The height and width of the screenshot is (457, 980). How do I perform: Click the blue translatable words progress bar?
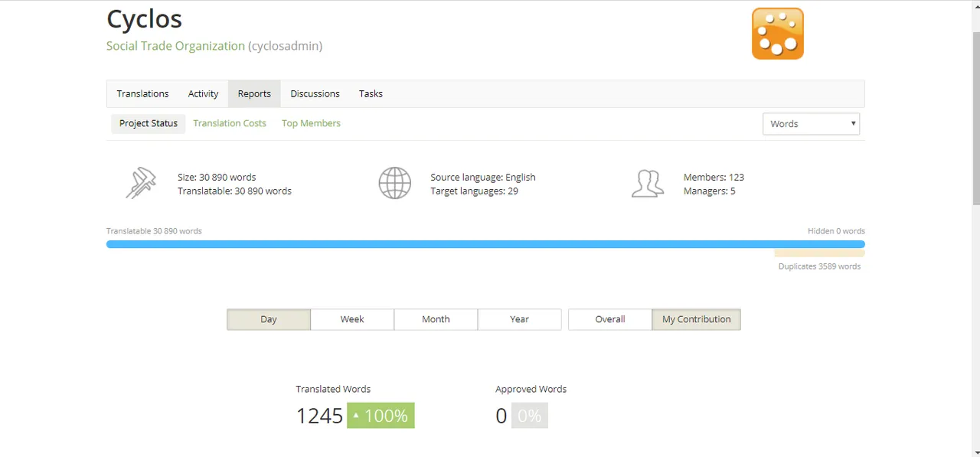coord(485,244)
